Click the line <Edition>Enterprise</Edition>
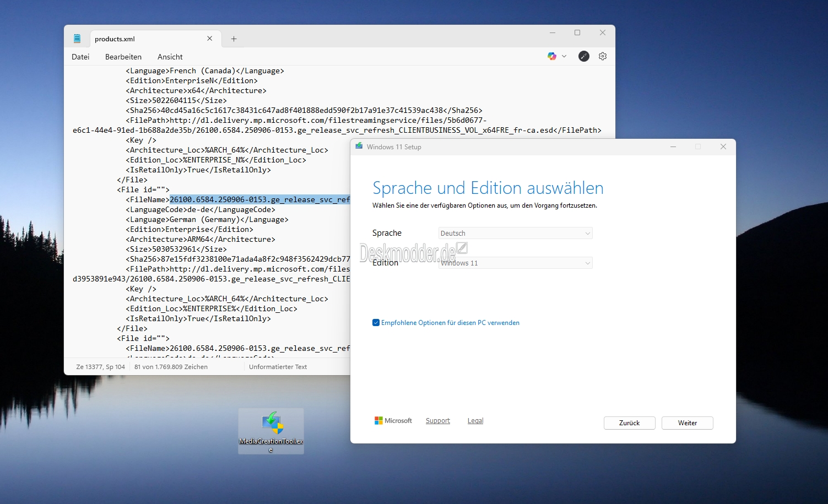Viewport: 828px width, 504px height. pyautogui.click(x=190, y=229)
